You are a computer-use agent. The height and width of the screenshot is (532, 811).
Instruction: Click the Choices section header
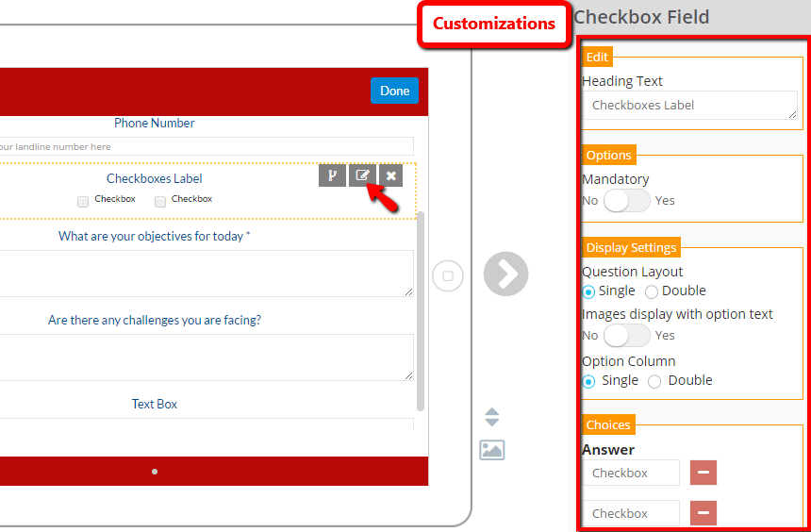tap(608, 424)
